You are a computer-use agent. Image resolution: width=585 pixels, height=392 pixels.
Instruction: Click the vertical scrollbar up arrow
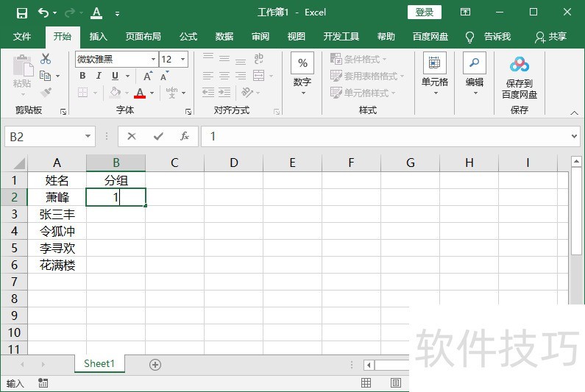click(x=576, y=161)
